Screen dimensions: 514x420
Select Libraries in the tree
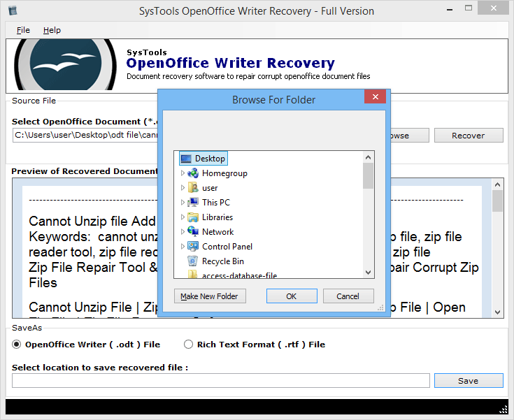coord(217,217)
